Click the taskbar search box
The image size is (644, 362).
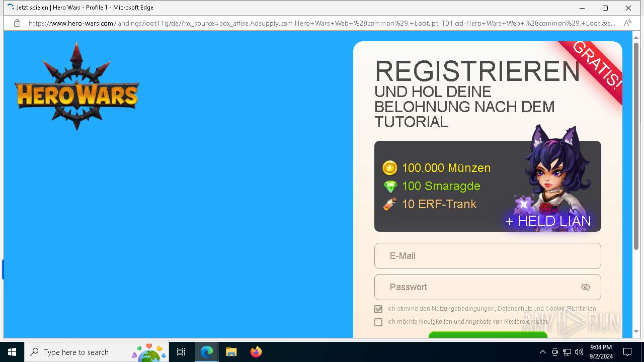pyautogui.click(x=97, y=352)
